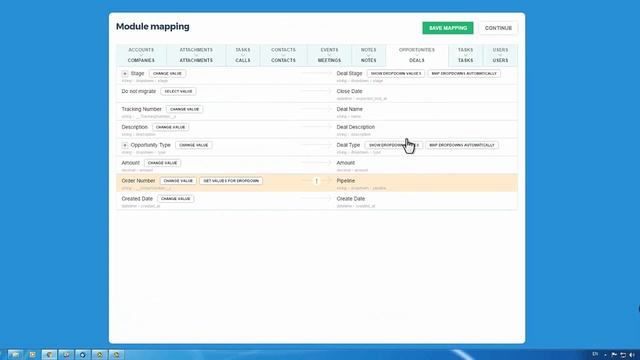This screenshot has height=360, width=640.
Task: Select the Close Date target field
Action: click(349, 91)
